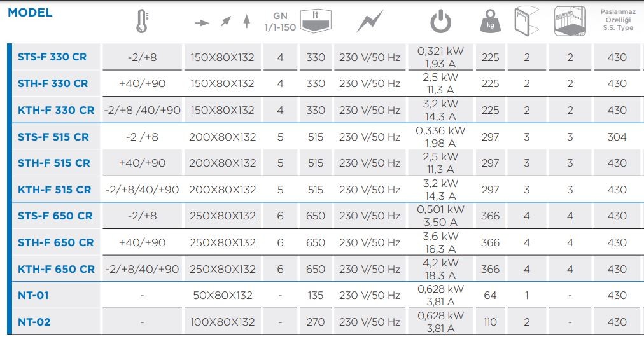This screenshot has width=644, height=339.
Task: Select the 4,2 kW 18,3 A power cell
Action: [440, 269]
